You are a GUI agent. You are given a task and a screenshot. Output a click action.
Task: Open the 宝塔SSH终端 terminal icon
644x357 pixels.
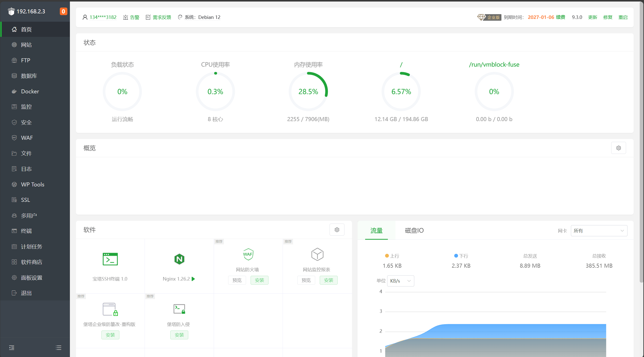[x=110, y=259]
